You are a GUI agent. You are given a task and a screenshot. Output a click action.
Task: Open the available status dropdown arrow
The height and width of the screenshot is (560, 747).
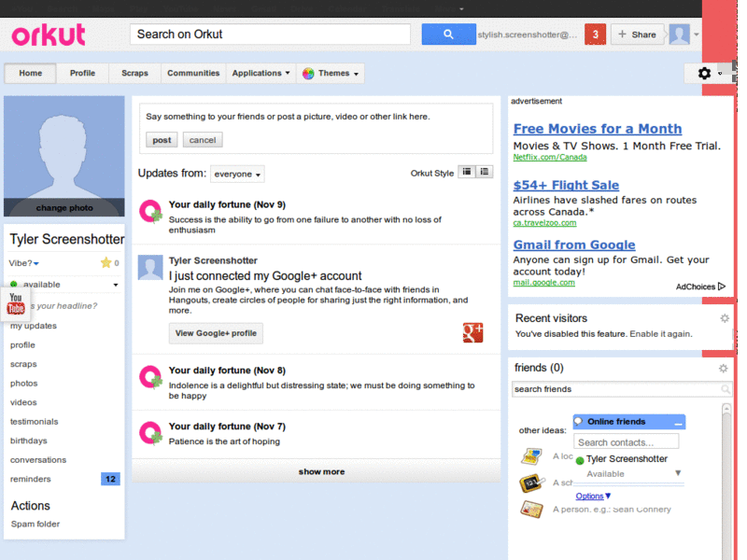click(x=115, y=285)
